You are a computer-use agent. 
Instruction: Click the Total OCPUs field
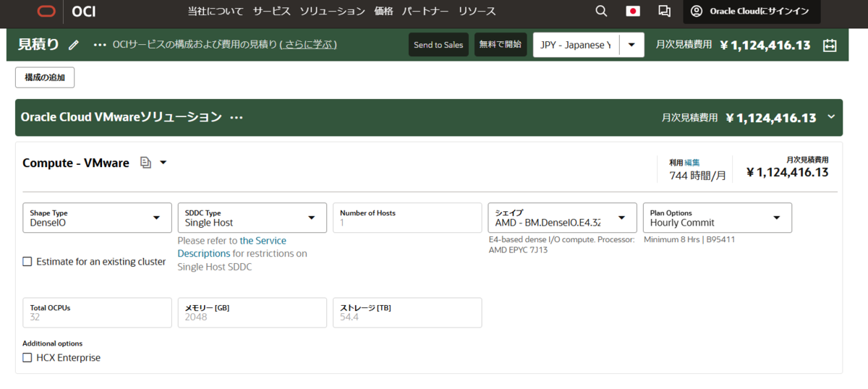tap(98, 312)
